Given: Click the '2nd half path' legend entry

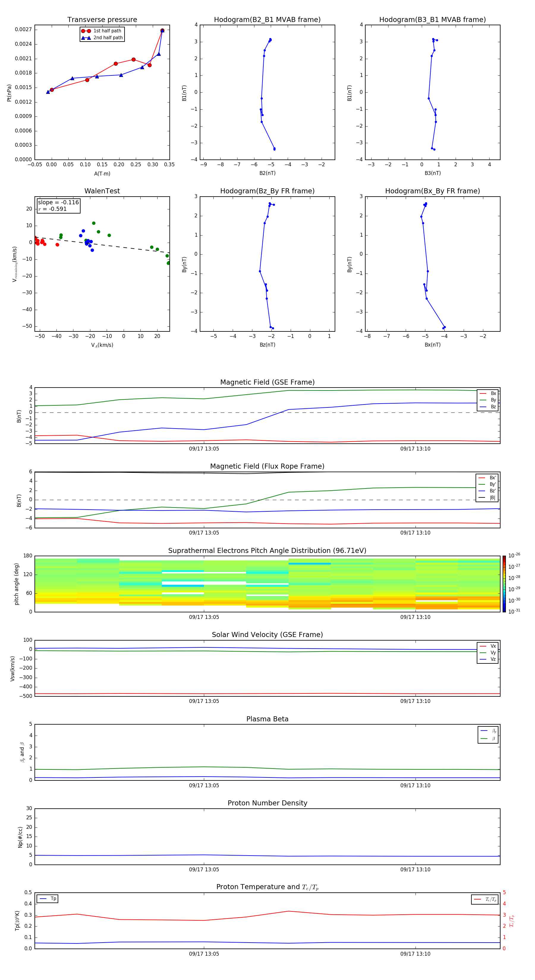Looking at the screenshot, I should pyautogui.click(x=102, y=38).
